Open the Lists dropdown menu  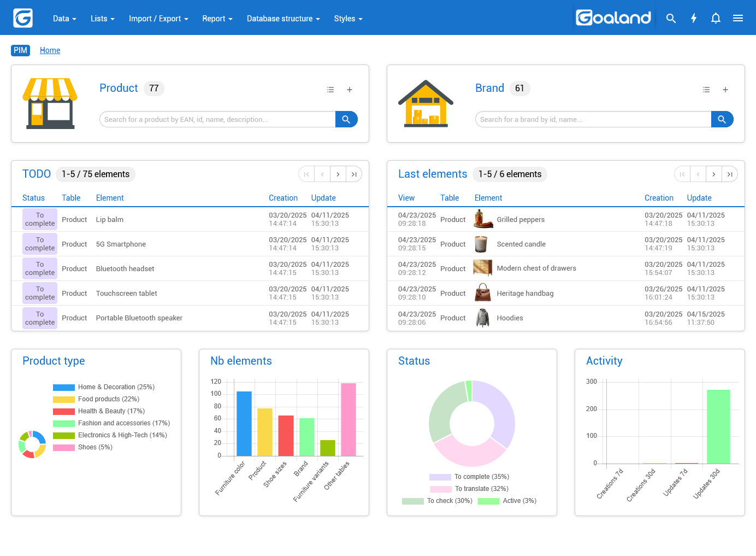tap(102, 18)
